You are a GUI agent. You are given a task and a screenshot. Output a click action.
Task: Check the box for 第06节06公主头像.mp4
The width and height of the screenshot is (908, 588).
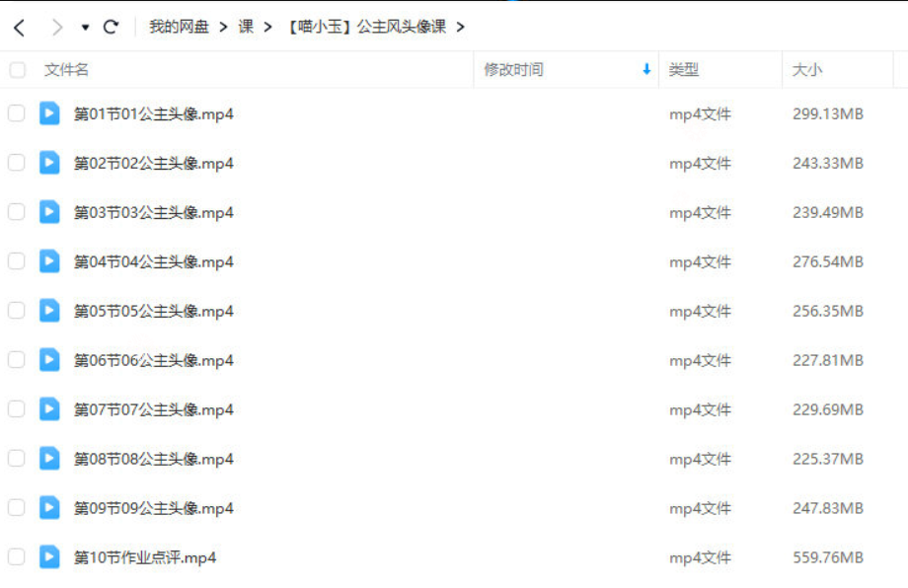tap(16, 359)
